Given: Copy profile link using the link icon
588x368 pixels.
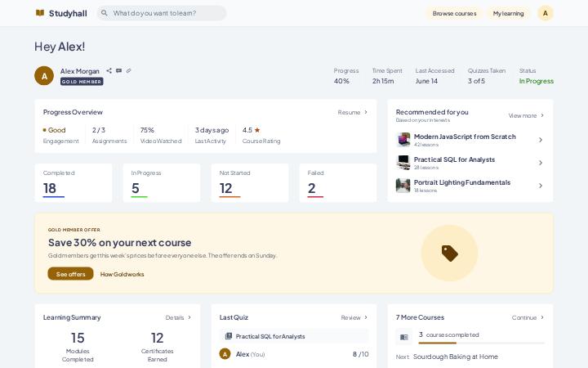Looking at the screenshot, I should click(129, 70).
